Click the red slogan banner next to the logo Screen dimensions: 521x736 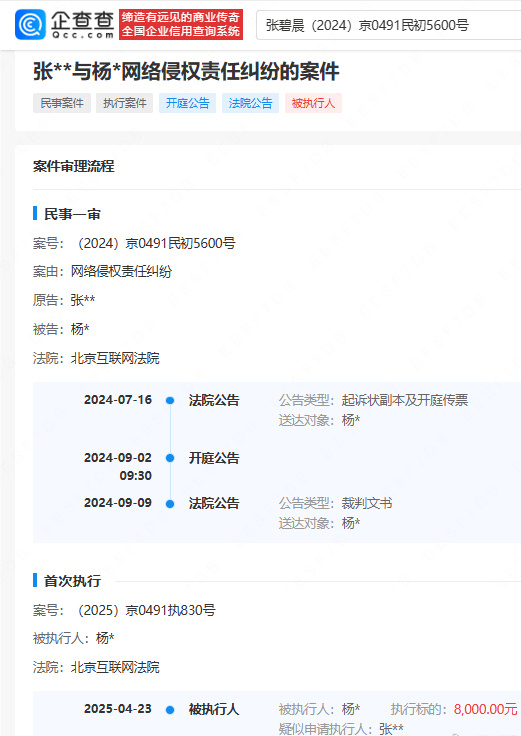[x=181, y=24]
